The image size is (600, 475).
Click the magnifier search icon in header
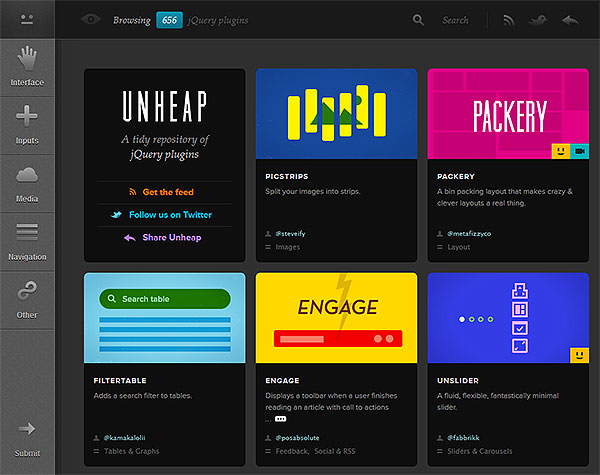coord(418,19)
